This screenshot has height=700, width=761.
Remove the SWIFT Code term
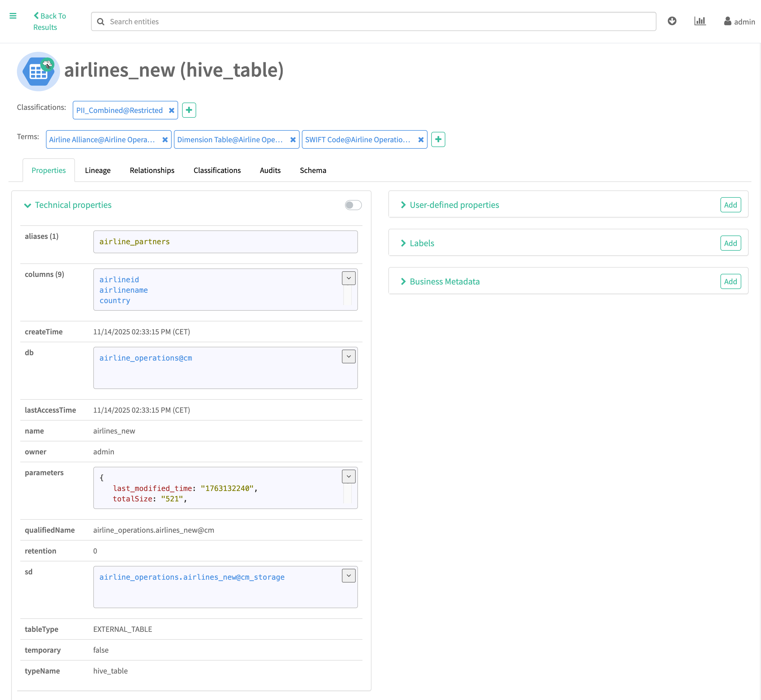421,140
